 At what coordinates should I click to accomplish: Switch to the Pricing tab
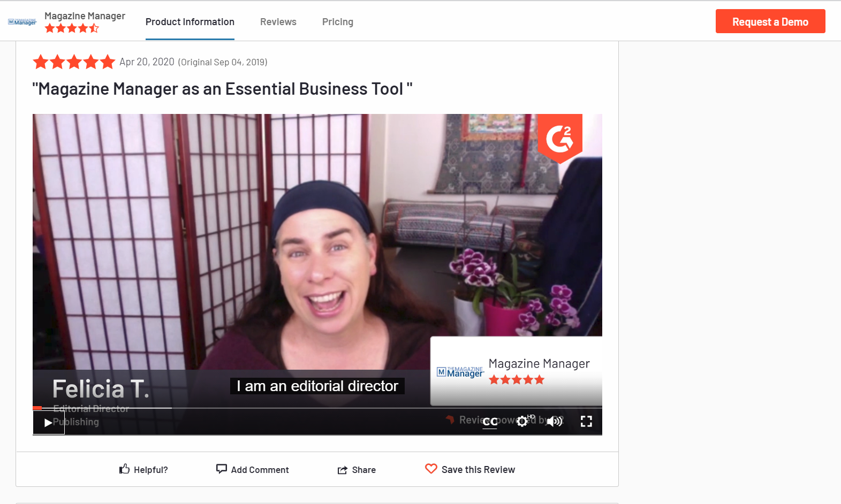[x=338, y=22]
